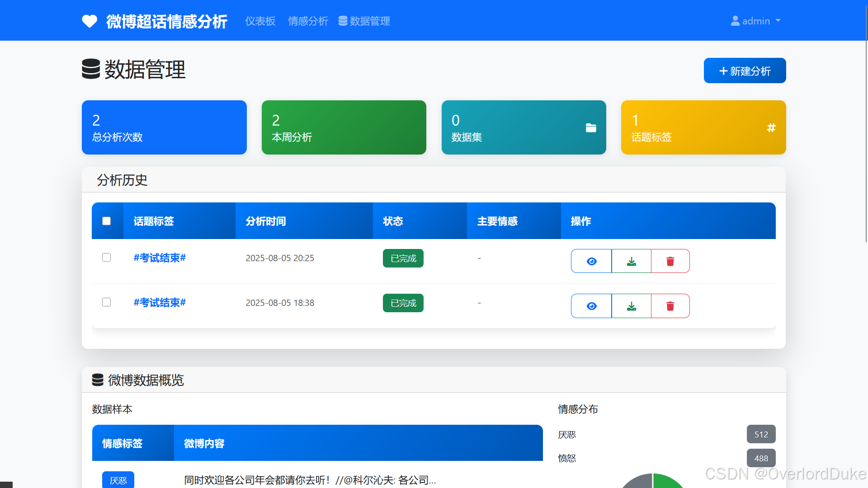868x488 pixels.
Task: Open the #考试结束# link dated 20:25
Action: 160,258
